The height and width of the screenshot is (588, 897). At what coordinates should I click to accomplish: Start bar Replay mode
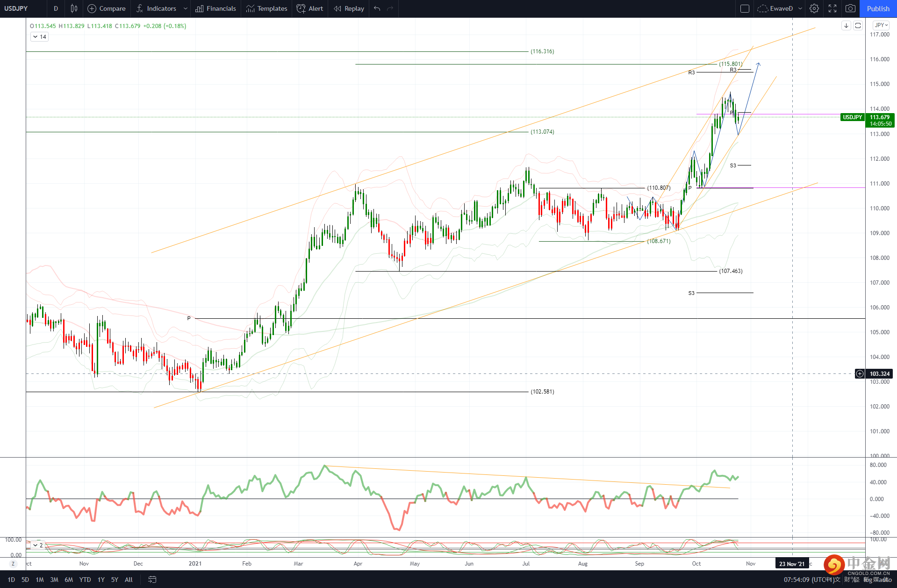[x=349, y=8]
